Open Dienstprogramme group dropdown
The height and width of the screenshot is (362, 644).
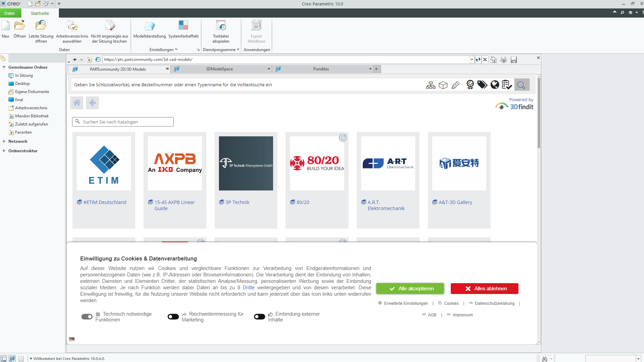221,50
